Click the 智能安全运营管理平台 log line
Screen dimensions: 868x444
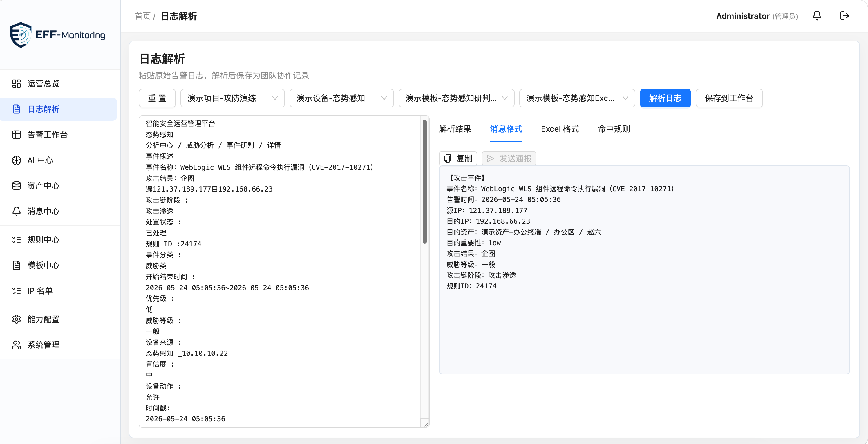[180, 123]
